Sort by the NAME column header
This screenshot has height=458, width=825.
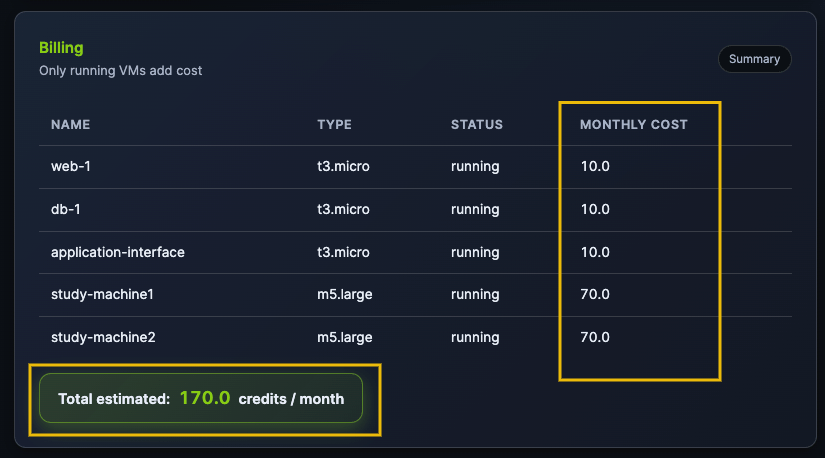[71, 125]
